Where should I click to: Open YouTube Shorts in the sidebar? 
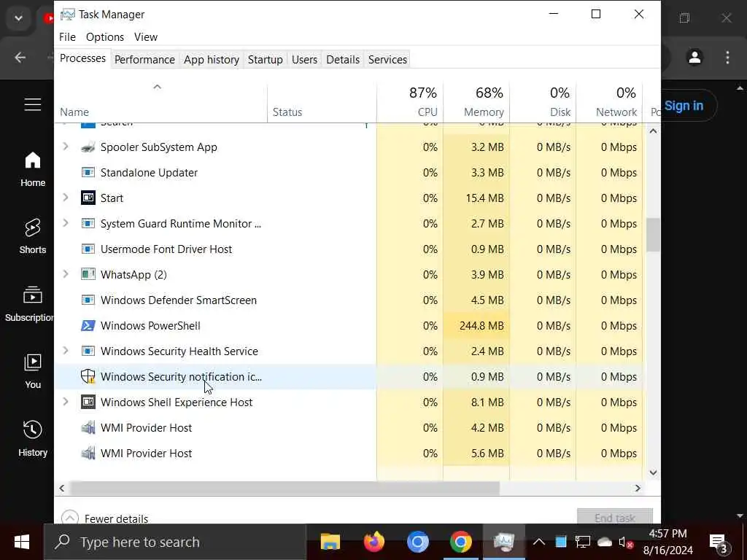pos(33,236)
